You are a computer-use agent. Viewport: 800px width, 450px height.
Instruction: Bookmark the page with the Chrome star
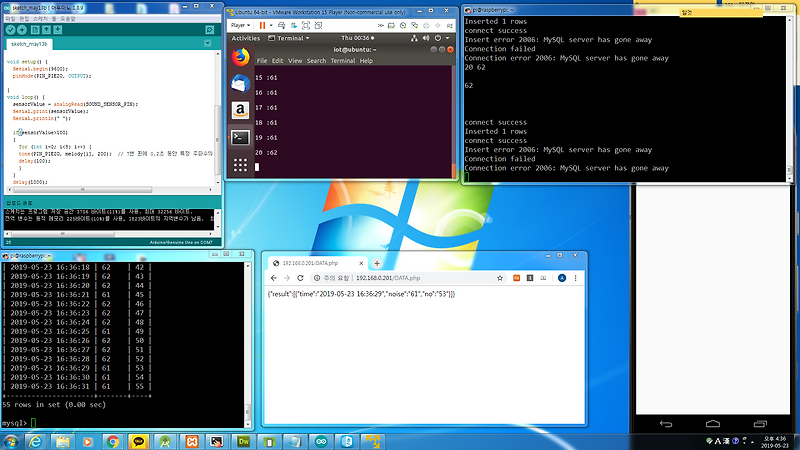[500, 278]
